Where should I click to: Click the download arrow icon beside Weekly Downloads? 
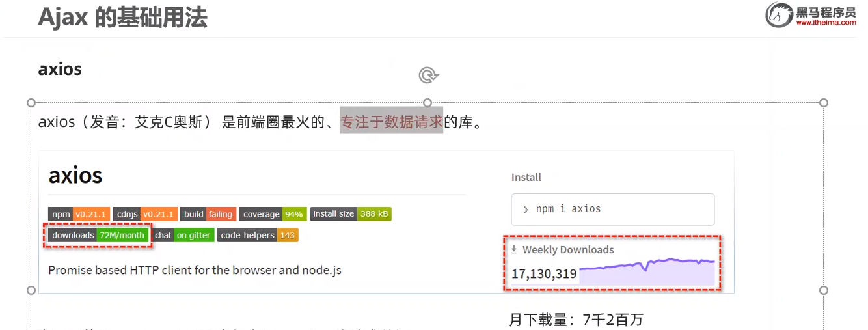pos(514,249)
